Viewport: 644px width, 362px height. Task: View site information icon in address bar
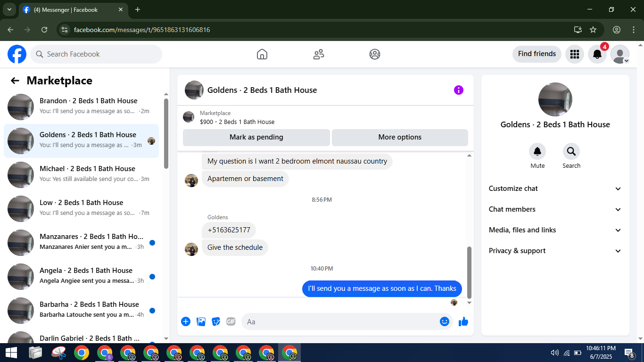(x=65, y=30)
